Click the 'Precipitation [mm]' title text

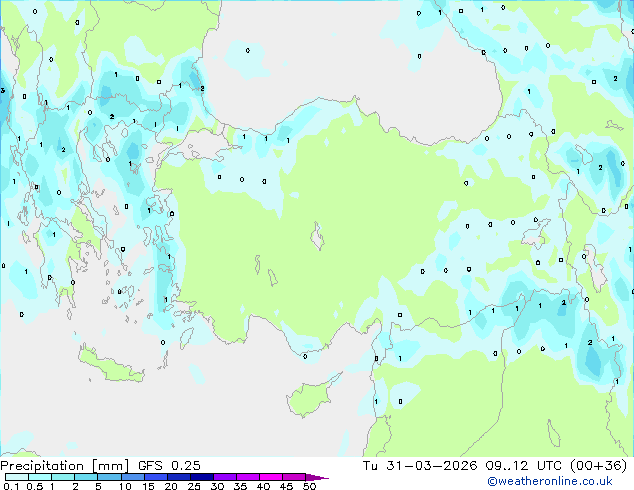point(65,466)
